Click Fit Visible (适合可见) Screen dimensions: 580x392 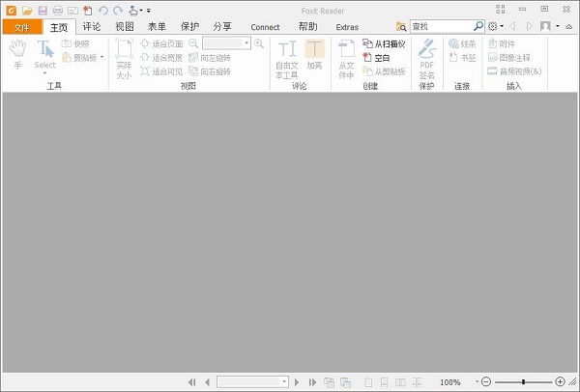click(x=161, y=71)
